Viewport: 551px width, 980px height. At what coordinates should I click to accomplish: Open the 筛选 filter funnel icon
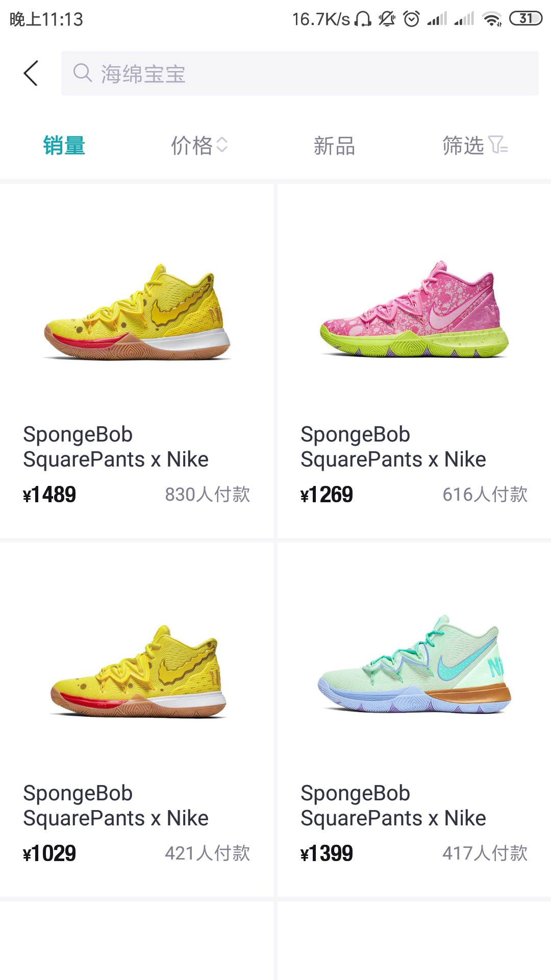(x=498, y=145)
